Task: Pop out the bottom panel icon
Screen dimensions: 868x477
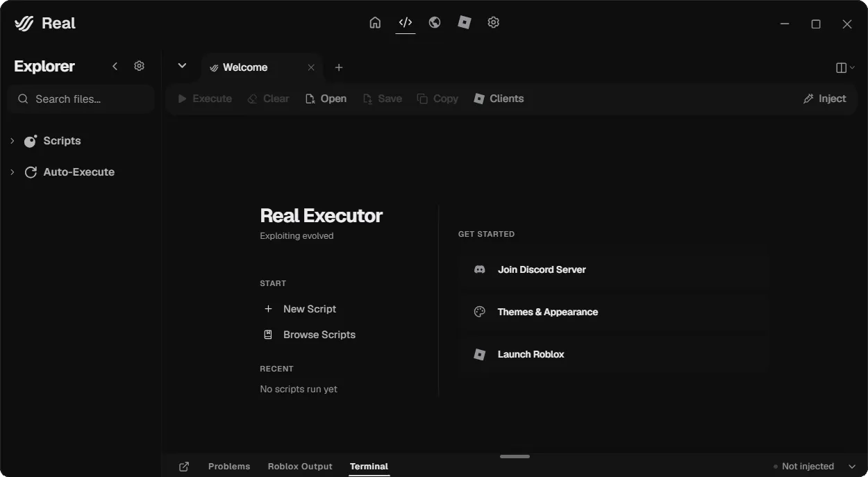Action: [x=184, y=467]
